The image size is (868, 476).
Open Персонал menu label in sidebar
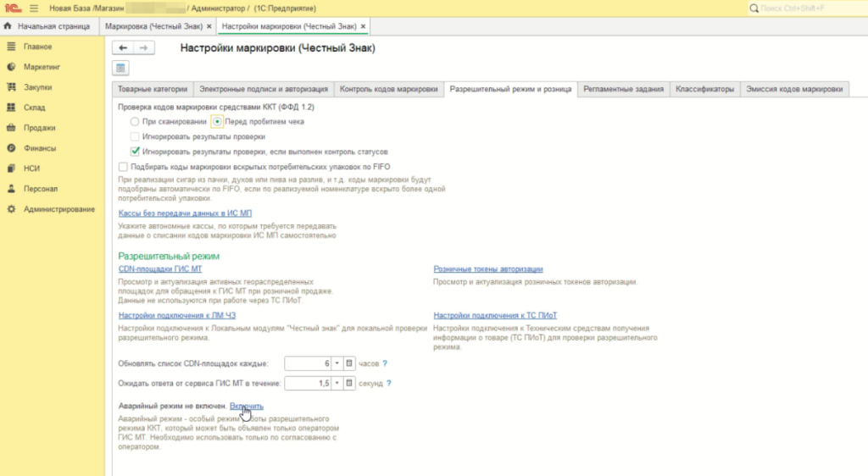[41, 189]
